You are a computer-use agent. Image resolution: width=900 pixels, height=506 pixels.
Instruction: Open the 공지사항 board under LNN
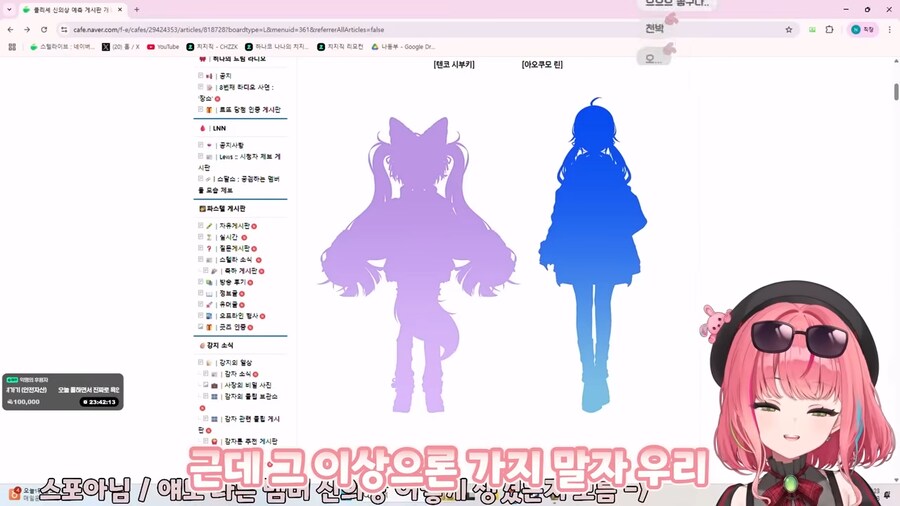[231, 145]
